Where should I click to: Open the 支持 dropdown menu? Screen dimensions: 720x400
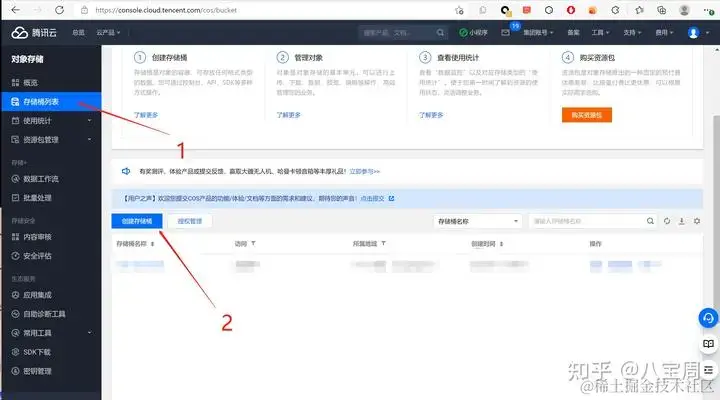[x=632, y=33]
